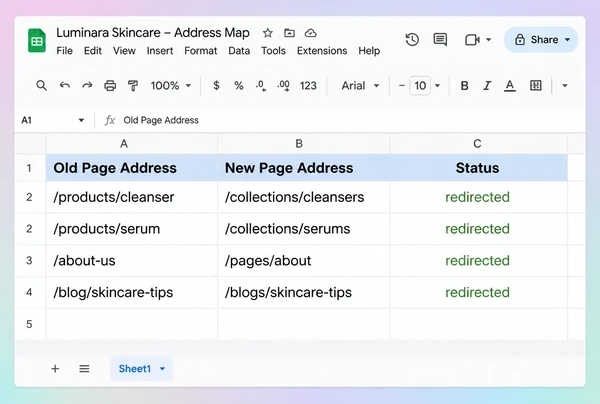Select column C header
This screenshot has width=600, height=404.
(x=479, y=144)
